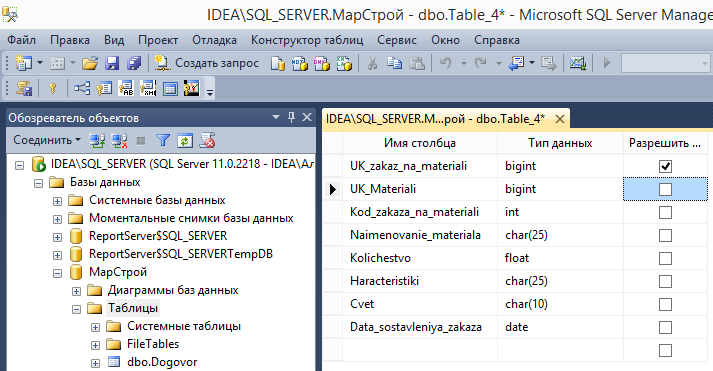Open Manage Full-Text Index icon

point(126,88)
